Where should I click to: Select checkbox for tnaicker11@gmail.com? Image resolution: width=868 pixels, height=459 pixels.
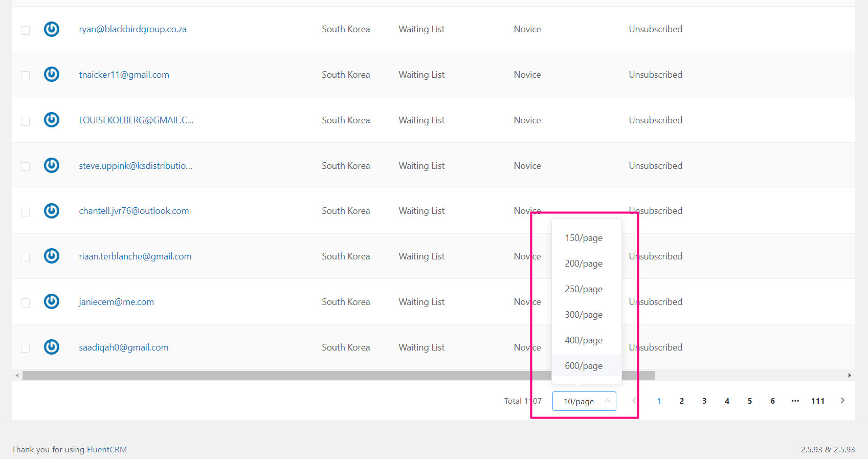pyautogui.click(x=25, y=76)
